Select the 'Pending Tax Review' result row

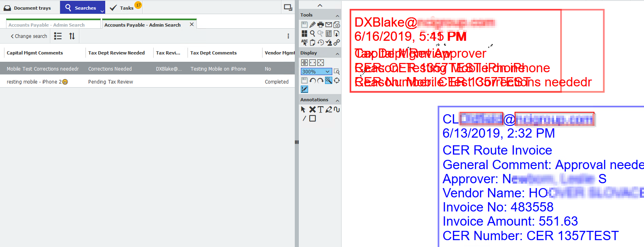point(110,82)
